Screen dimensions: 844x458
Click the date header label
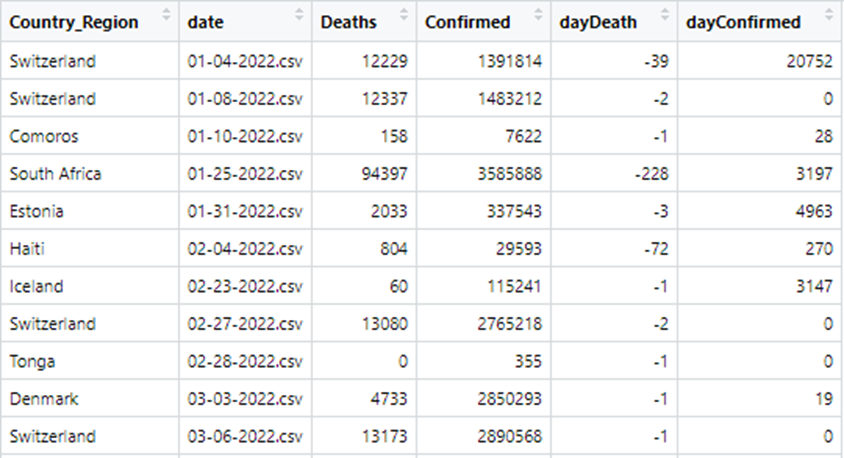[206, 22]
